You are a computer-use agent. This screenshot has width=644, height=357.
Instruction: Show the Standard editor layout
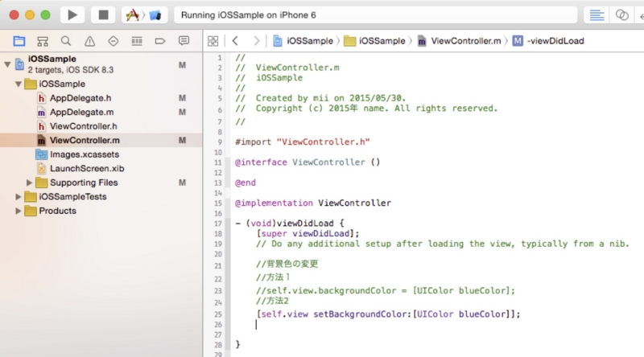tap(597, 15)
